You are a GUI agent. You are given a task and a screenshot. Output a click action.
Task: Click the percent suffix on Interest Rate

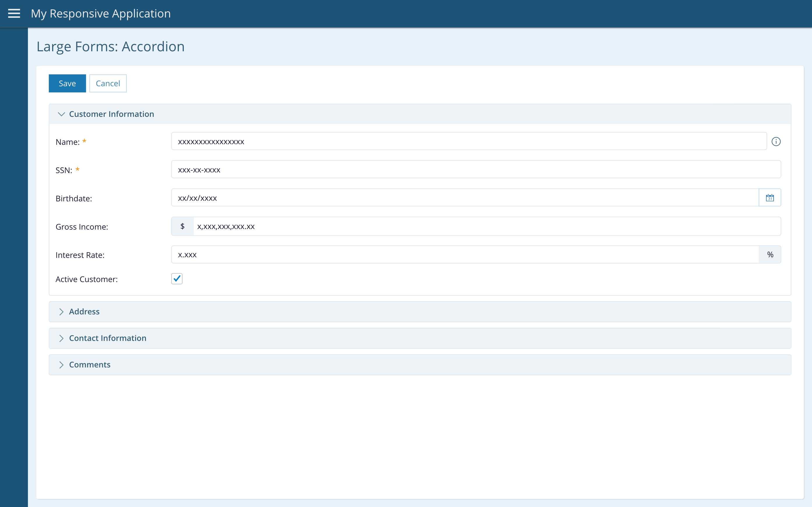click(770, 254)
